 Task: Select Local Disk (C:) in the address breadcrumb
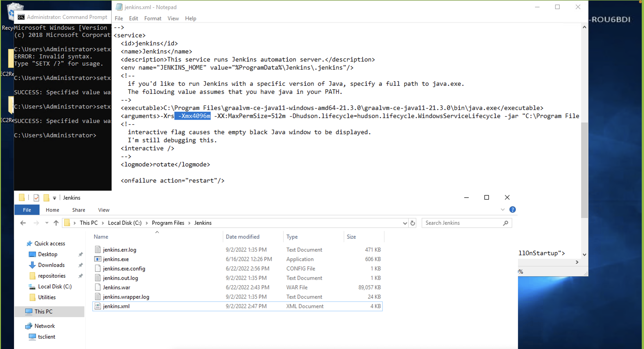(125, 223)
